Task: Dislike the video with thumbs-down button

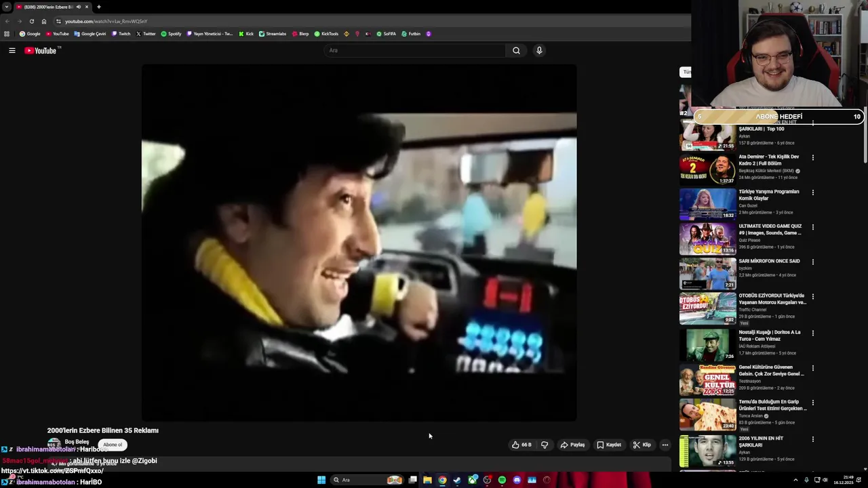Action: 545,445
